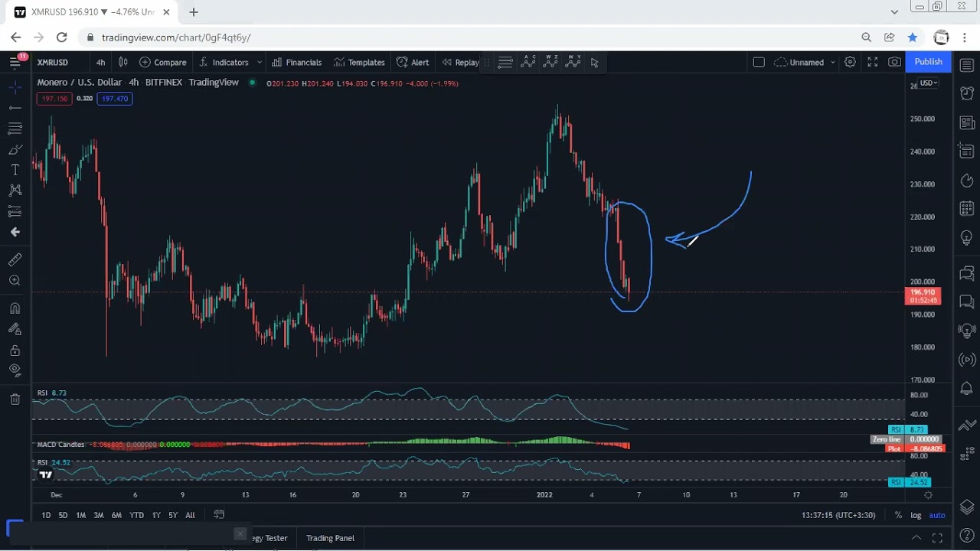Click the bookmark star in address bar

912,37
